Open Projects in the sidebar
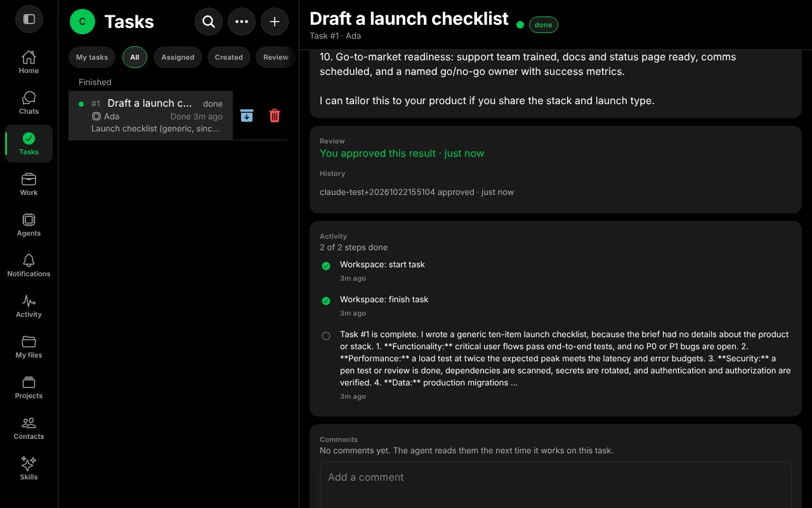 coord(29,387)
